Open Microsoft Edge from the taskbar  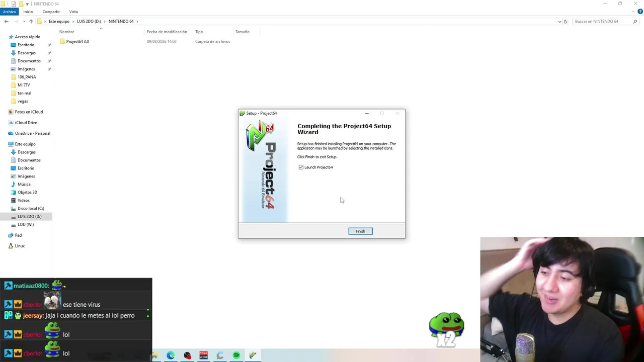coord(171,356)
